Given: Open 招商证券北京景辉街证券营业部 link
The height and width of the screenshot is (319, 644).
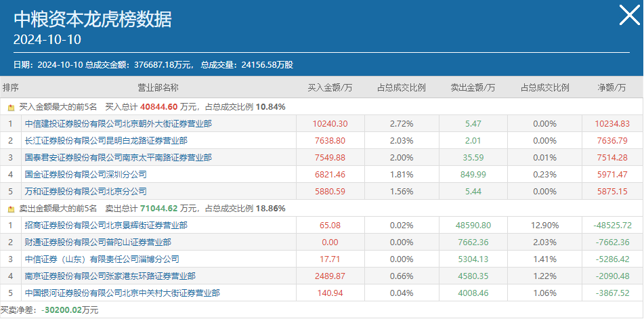Looking at the screenshot, I should click(x=106, y=226).
